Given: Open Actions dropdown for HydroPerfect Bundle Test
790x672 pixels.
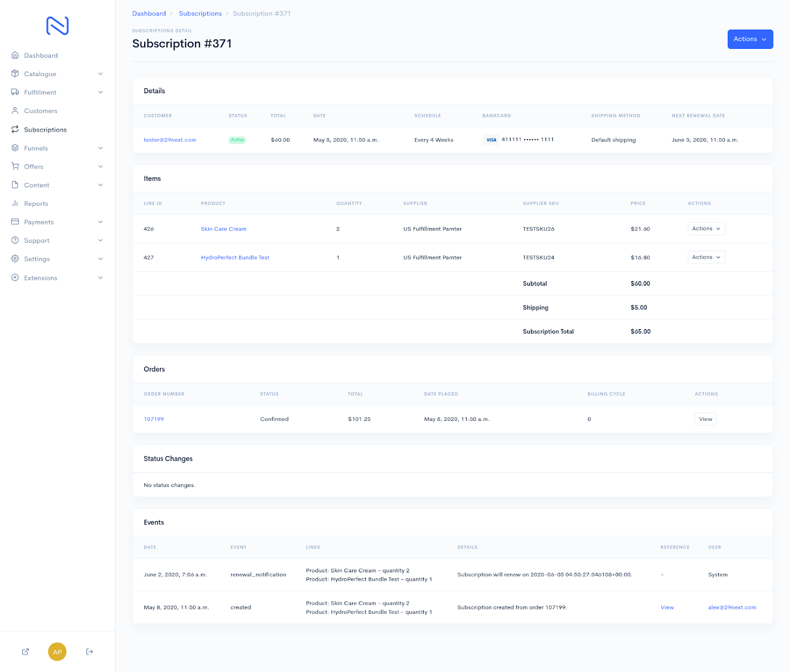Looking at the screenshot, I should click(706, 258).
